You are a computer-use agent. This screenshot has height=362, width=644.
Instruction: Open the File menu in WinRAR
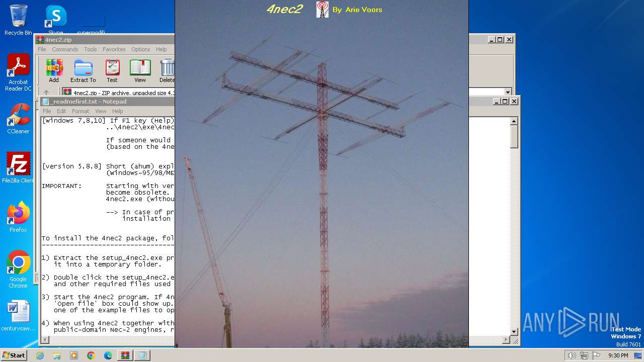pyautogui.click(x=42, y=49)
